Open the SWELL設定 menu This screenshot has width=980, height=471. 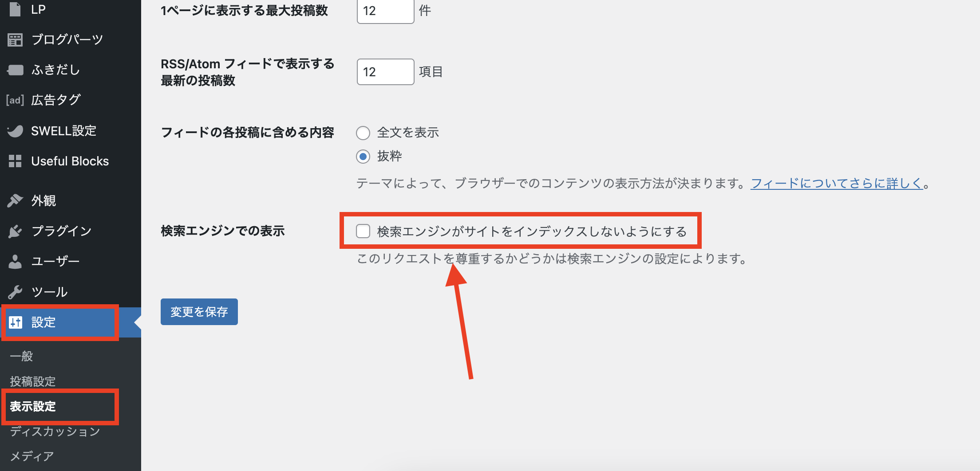(64, 131)
